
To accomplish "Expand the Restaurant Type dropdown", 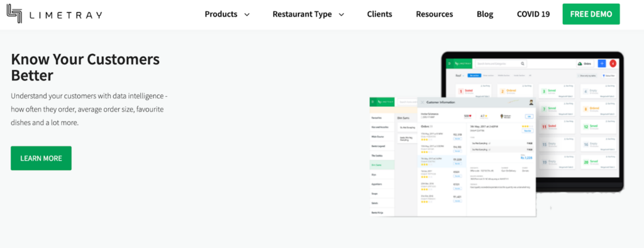I will (308, 14).
